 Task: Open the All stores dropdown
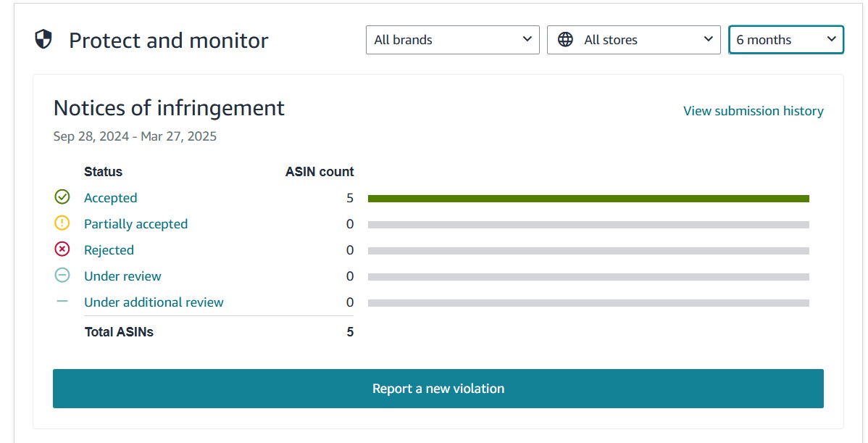[x=633, y=40]
